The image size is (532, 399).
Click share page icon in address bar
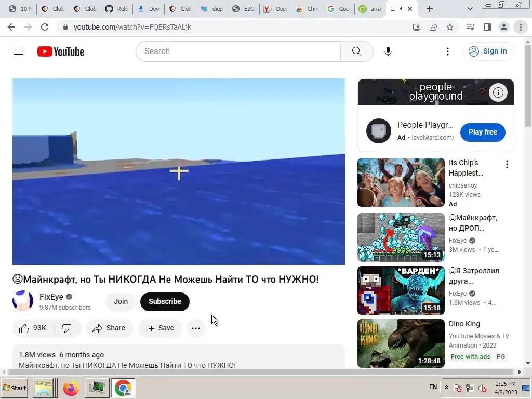(x=433, y=27)
